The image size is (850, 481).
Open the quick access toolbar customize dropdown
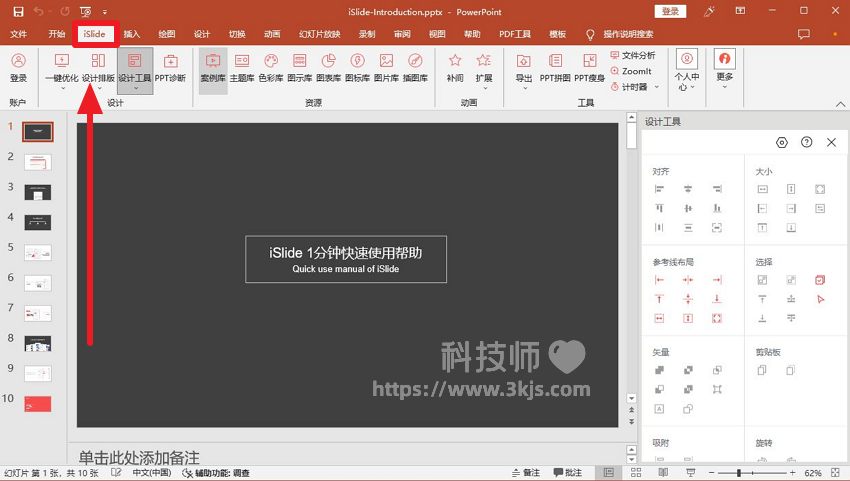pos(105,12)
